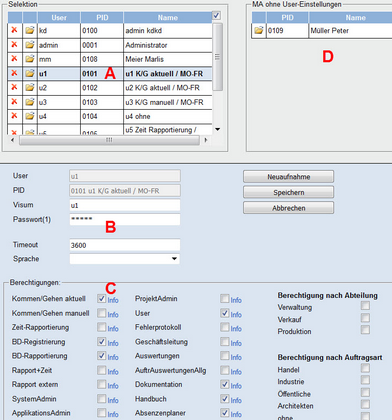Sort Selektion table by PID column
Image resolution: width=392 pixels, height=420 pixels.
click(102, 18)
